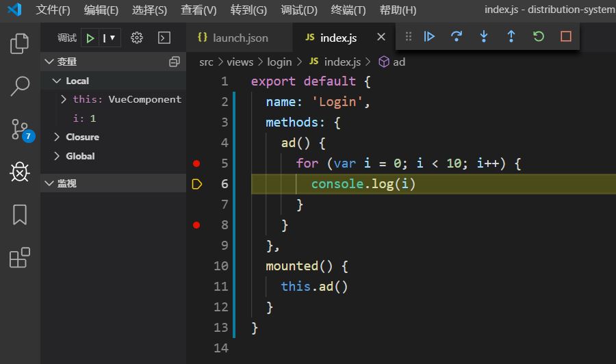Screen dimensions: 616x364
Task: Click this.ad() call on line 11
Action: point(314,287)
